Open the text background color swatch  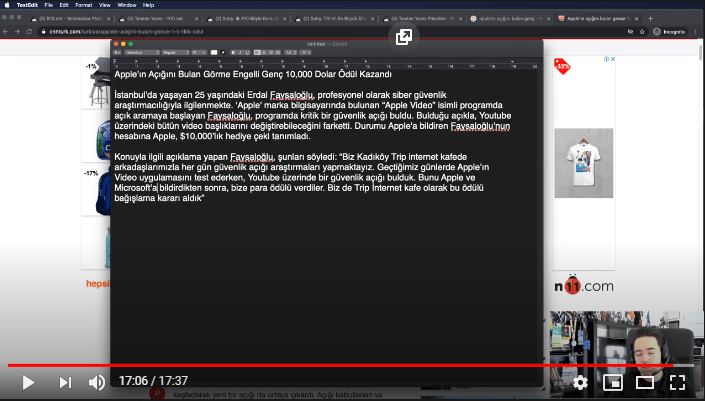click(223, 53)
